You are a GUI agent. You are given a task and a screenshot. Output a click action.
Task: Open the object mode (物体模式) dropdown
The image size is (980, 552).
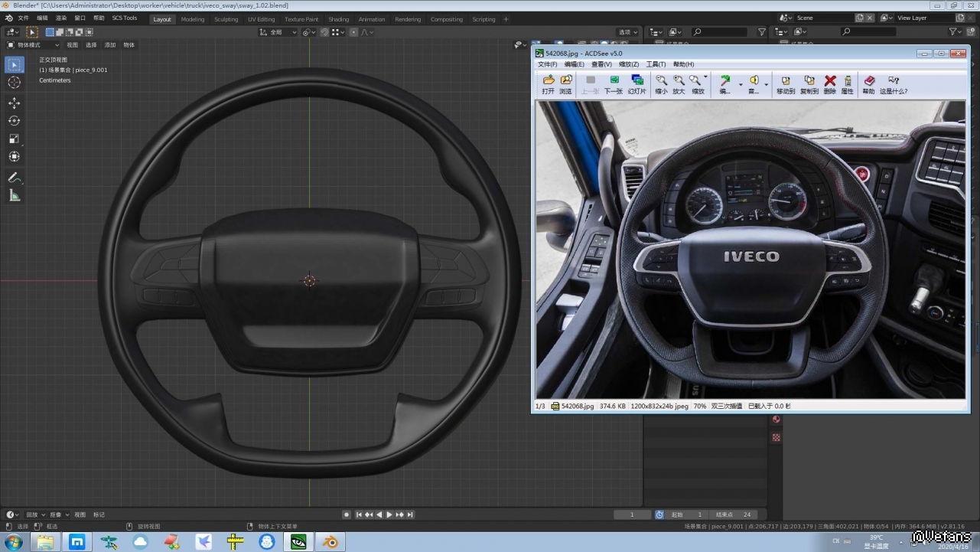click(x=33, y=45)
